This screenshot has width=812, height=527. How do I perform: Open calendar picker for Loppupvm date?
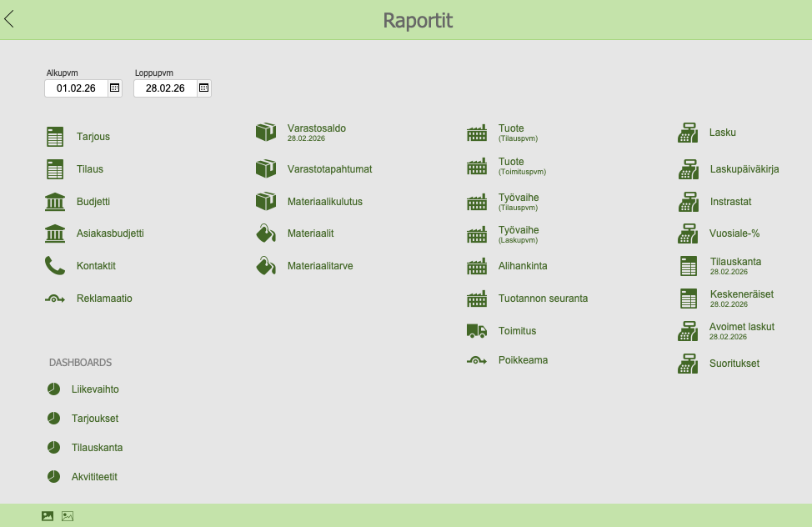pos(204,88)
